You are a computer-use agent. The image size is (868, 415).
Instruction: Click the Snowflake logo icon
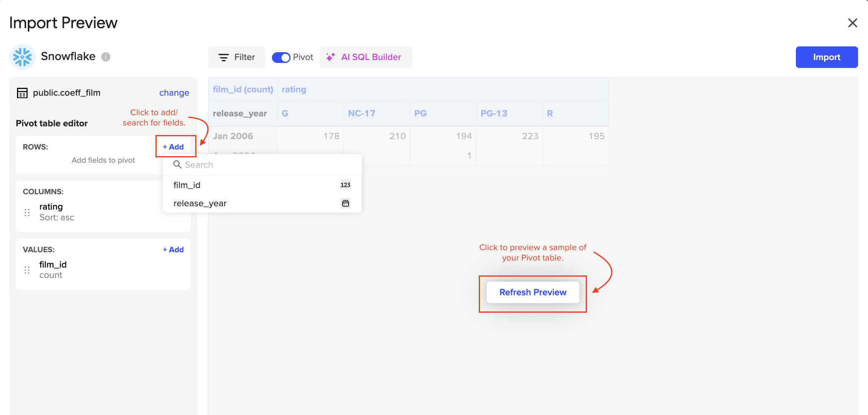click(x=22, y=57)
